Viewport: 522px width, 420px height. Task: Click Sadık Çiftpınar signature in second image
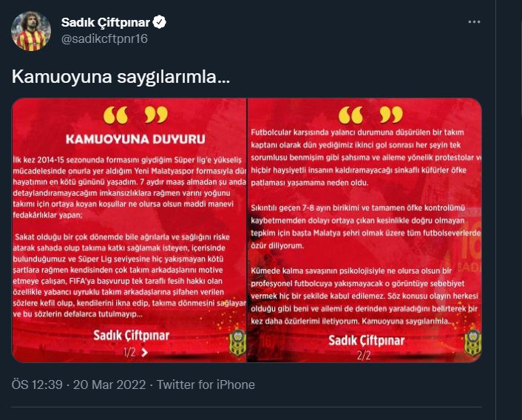(x=367, y=340)
